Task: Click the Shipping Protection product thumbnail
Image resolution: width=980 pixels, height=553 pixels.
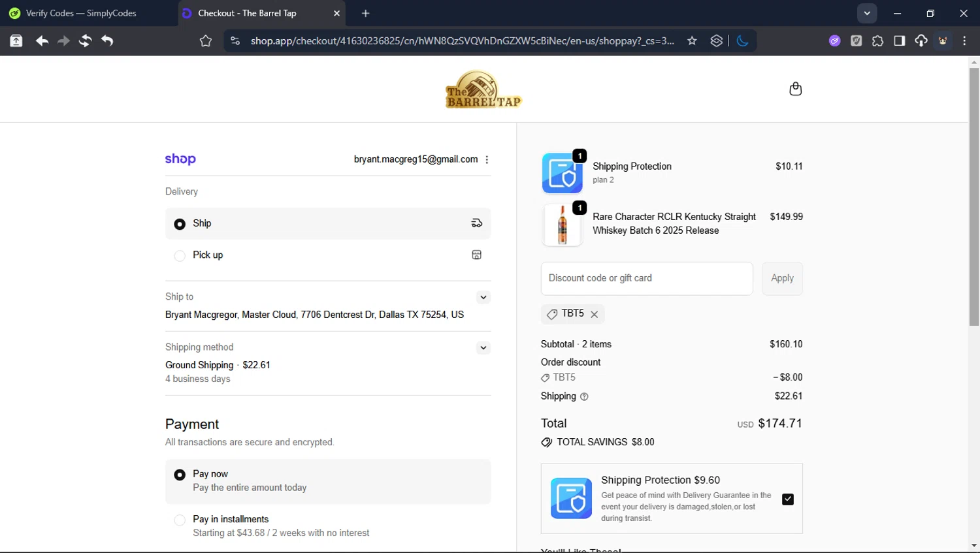Action: tap(562, 173)
